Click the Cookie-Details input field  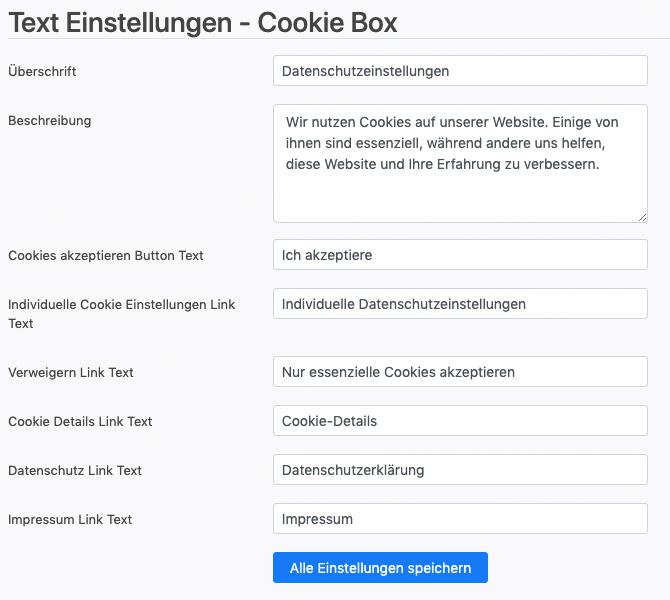460,421
